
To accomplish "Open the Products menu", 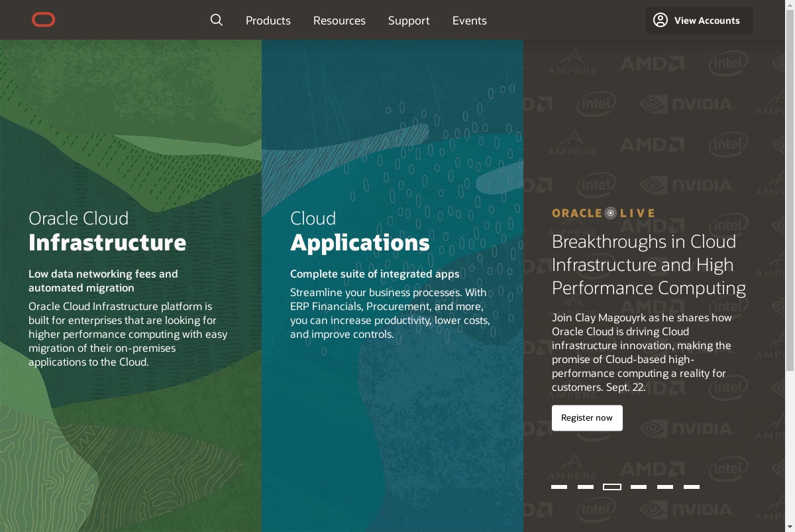I will coord(268,21).
